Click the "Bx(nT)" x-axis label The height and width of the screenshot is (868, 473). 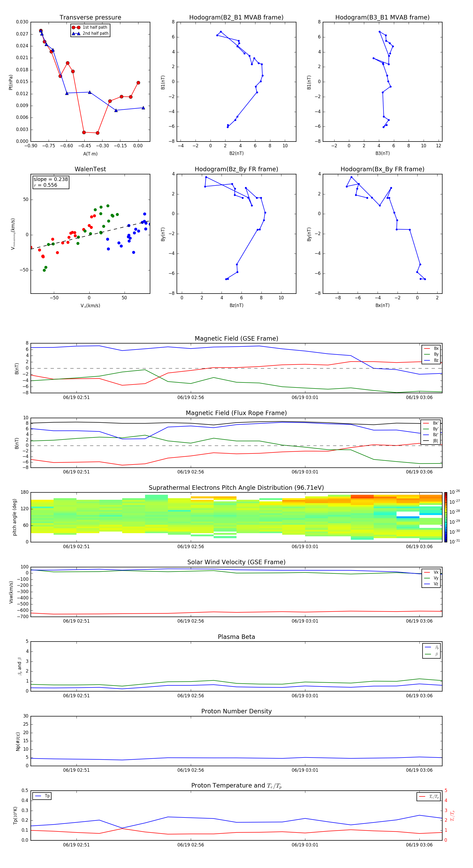pyautogui.click(x=382, y=305)
